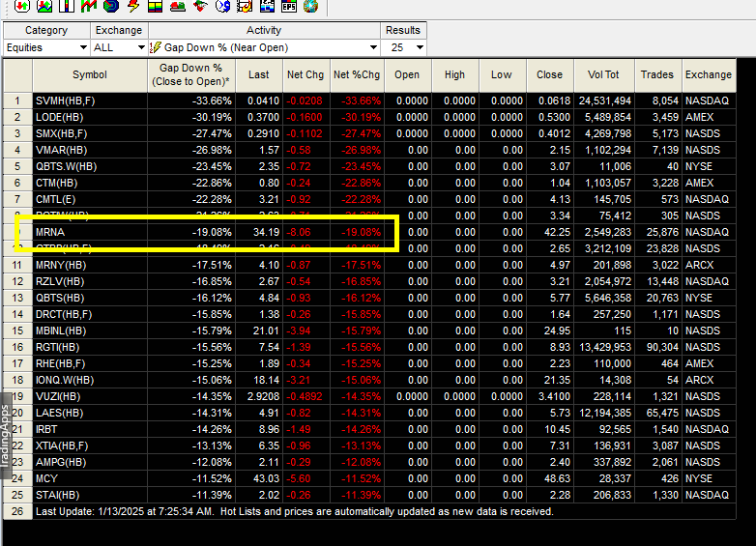Click the IRBT symbol
Image resolution: width=756 pixels, height=546 pixels.
[x=46, y=429]
